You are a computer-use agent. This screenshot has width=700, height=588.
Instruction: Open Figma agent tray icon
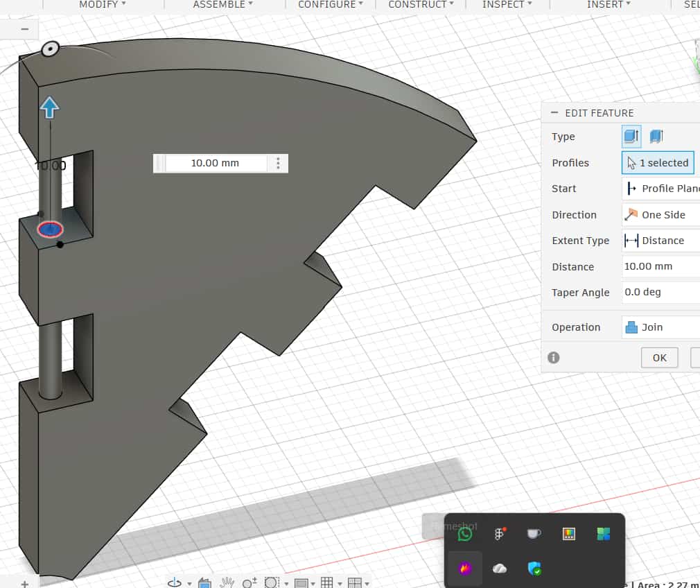click(x=500, y=533)
